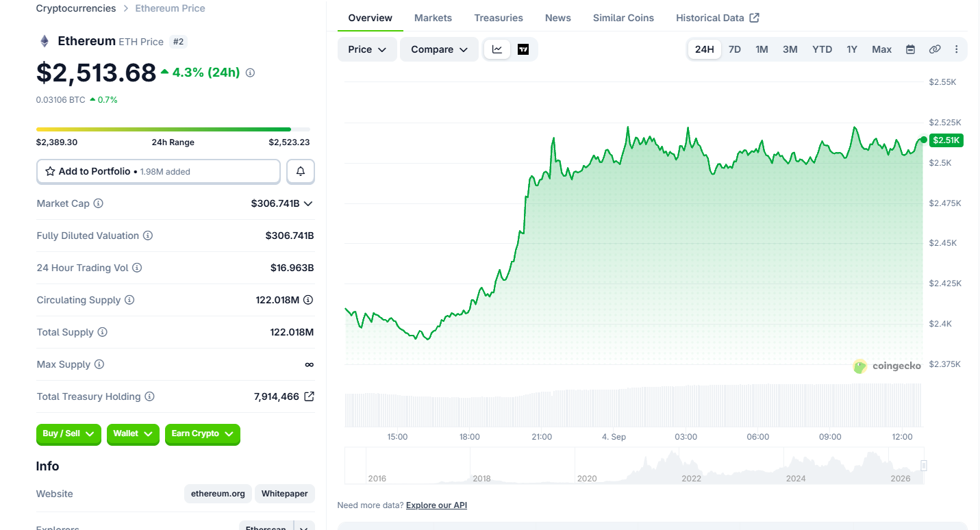Click the $16.963B trading volume value
The width and height of the screenshot is (980, 530).
(292, 268)
